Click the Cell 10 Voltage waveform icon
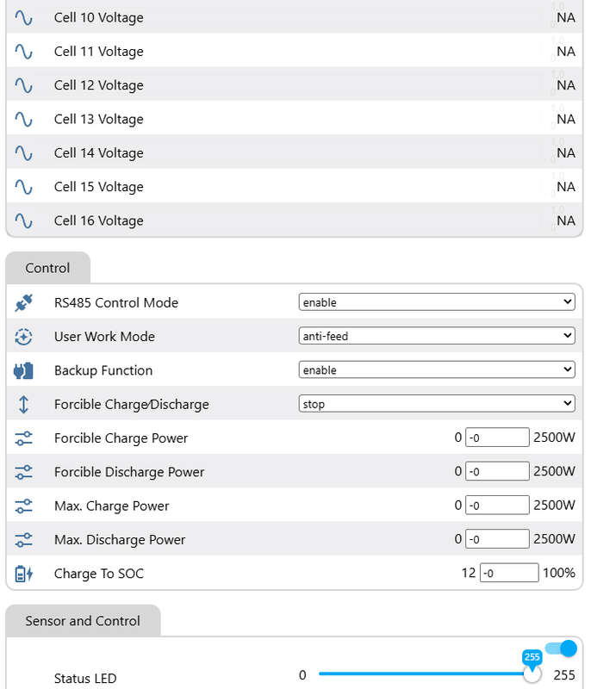This screenshot has height=689, width=616. pyautogui.click(x=23, y=17)
